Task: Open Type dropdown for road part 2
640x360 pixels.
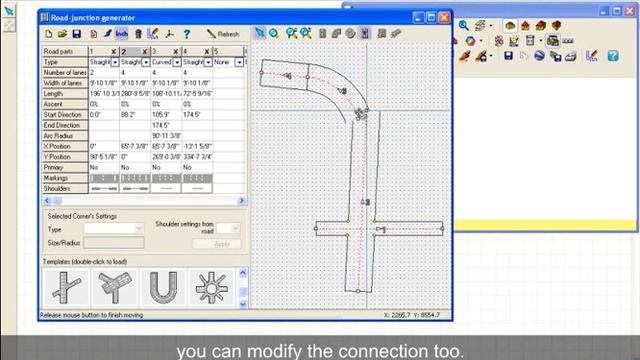Action: [x=146, y=62]
